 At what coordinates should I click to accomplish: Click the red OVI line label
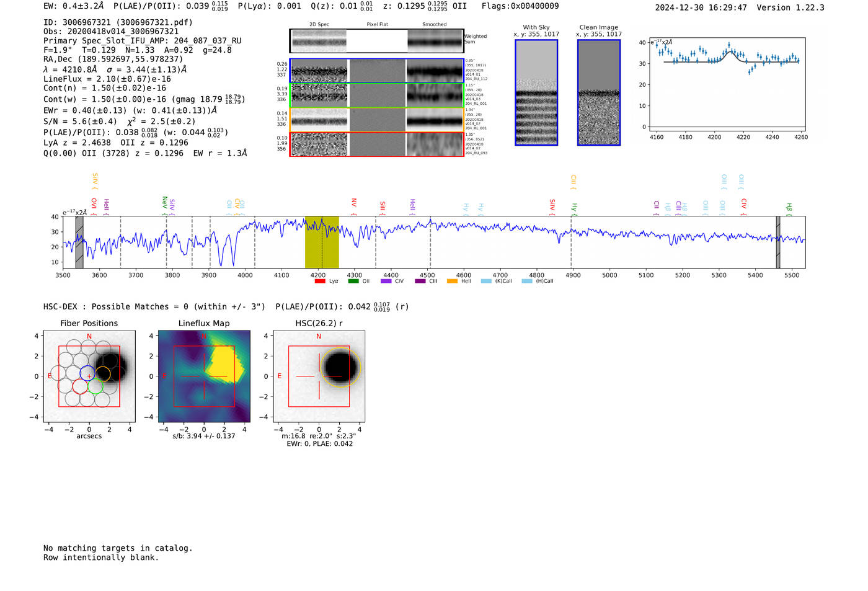94,207
